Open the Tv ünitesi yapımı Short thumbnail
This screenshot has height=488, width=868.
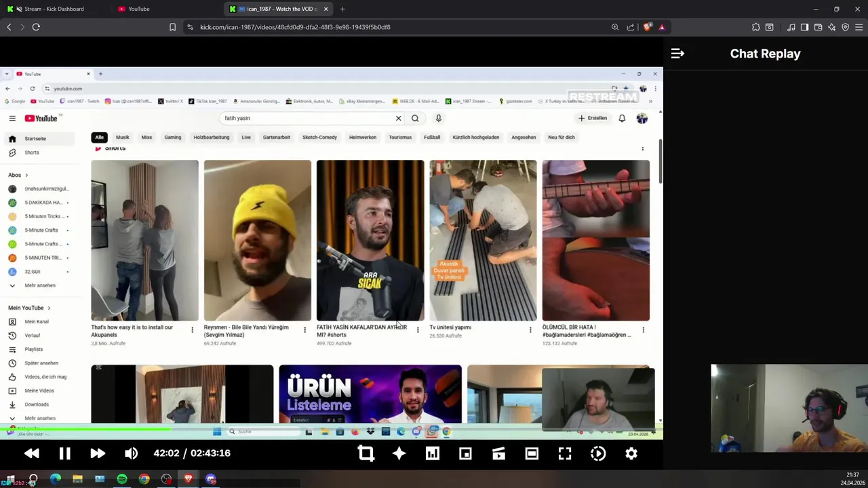[x=483, y=240]
